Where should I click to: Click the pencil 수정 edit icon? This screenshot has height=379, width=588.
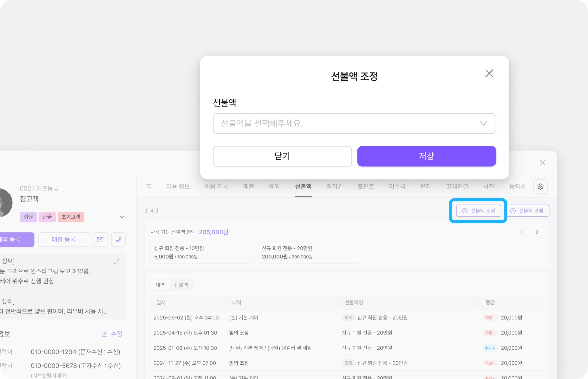pyautogui.click(x=105, y=334)
